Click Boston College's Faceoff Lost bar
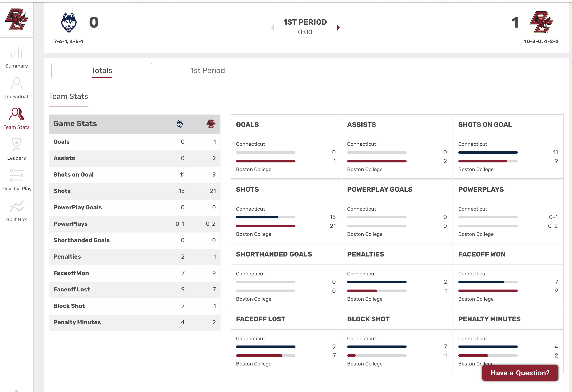The width and height of the screenshot is (572, 392). point(266,356)
